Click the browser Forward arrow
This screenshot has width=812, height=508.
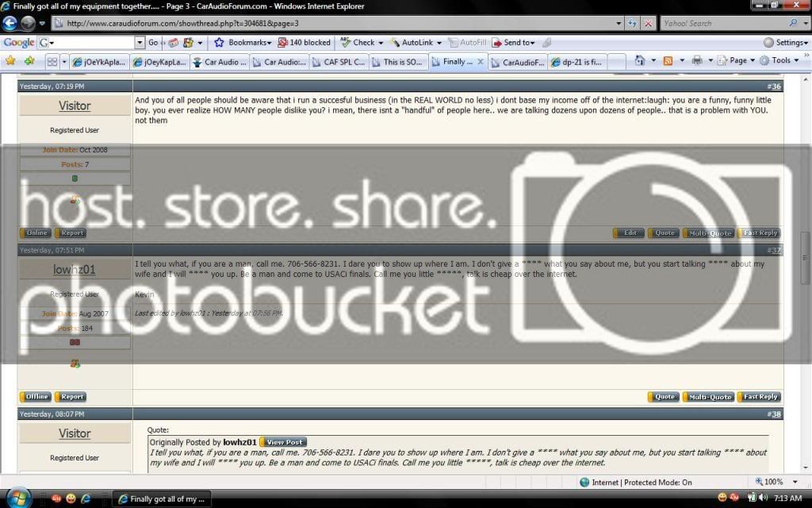(28, 23)
